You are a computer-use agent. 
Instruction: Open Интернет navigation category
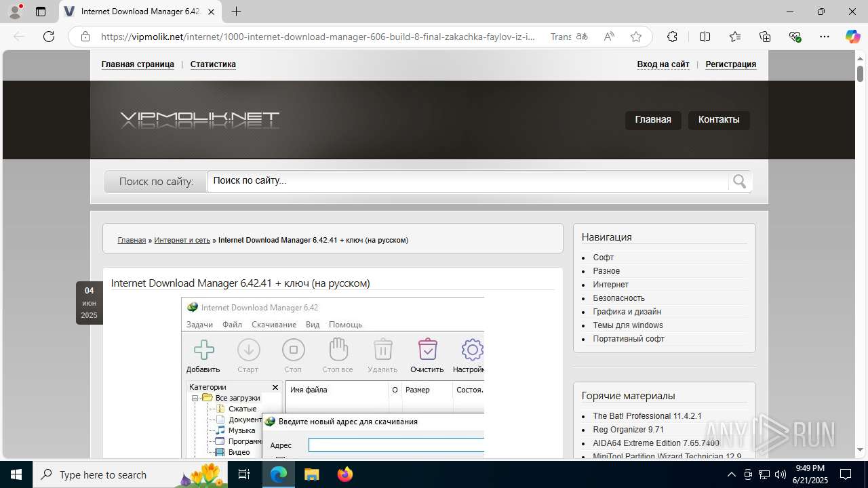point(611,285)
